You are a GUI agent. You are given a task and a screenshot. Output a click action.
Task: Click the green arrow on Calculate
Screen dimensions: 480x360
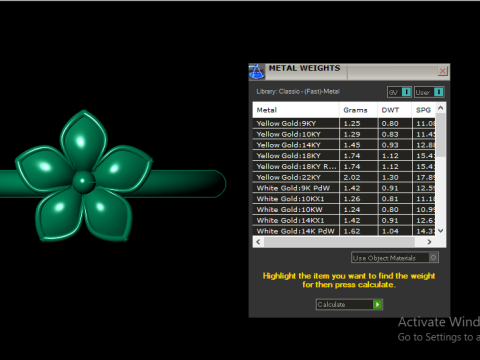click(377, 304)
